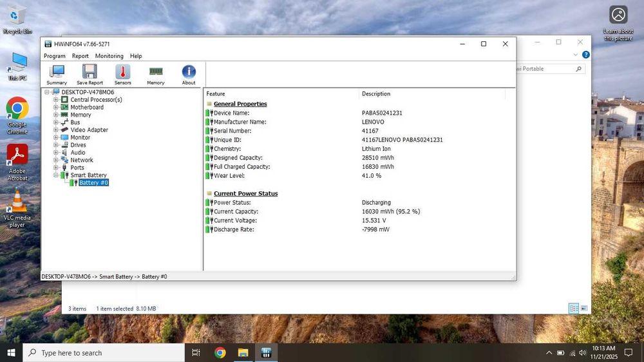Click Learn about this picture icon
Viewport: 644px width, 362px height.
pyautogui.click(x=618, y=23)
